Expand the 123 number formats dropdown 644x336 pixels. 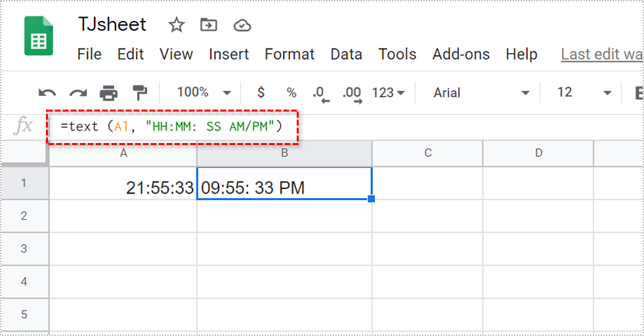coord(388,93)
